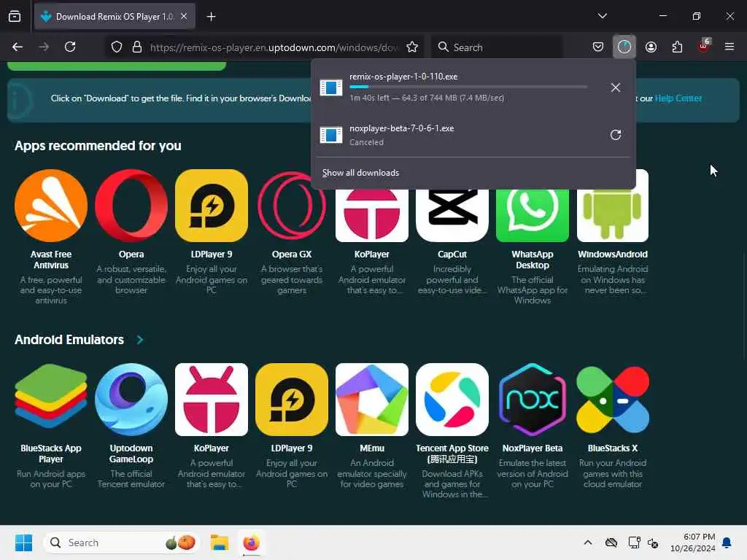Reload the current page
This screenshot has width=747, height=560.
[70, 47]
